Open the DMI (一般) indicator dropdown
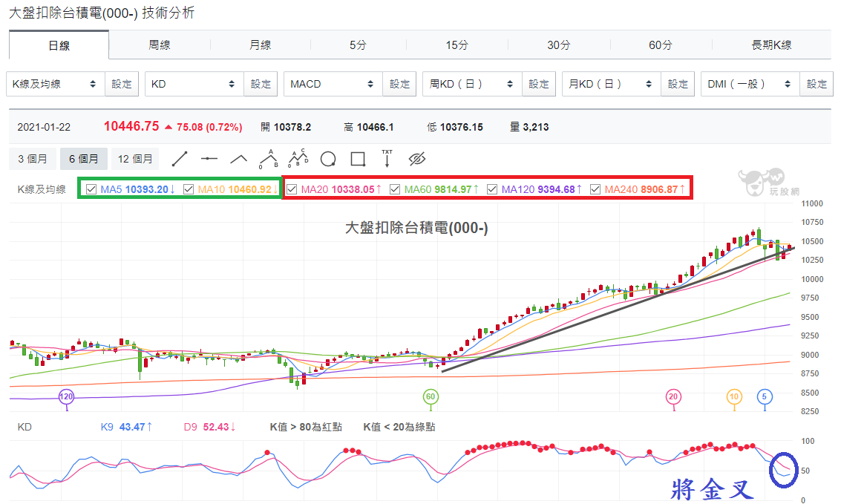The width and height of the screenshot is (841, 504). click(750, 84)
